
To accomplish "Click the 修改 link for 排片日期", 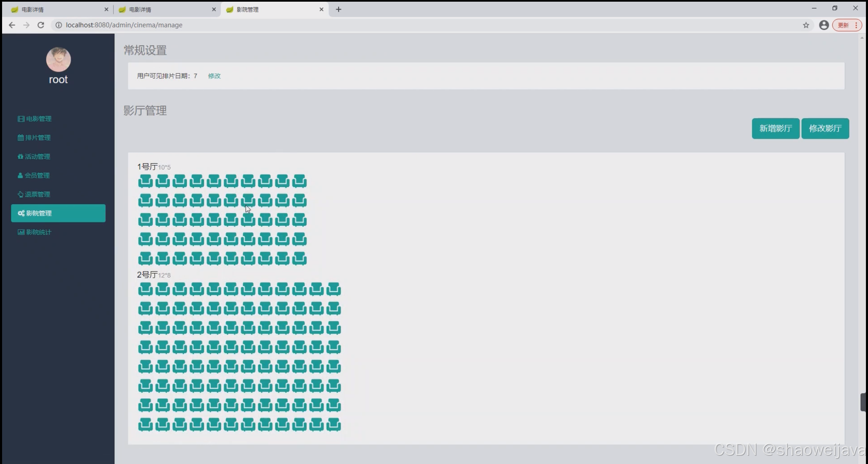I will pos(214,76).
